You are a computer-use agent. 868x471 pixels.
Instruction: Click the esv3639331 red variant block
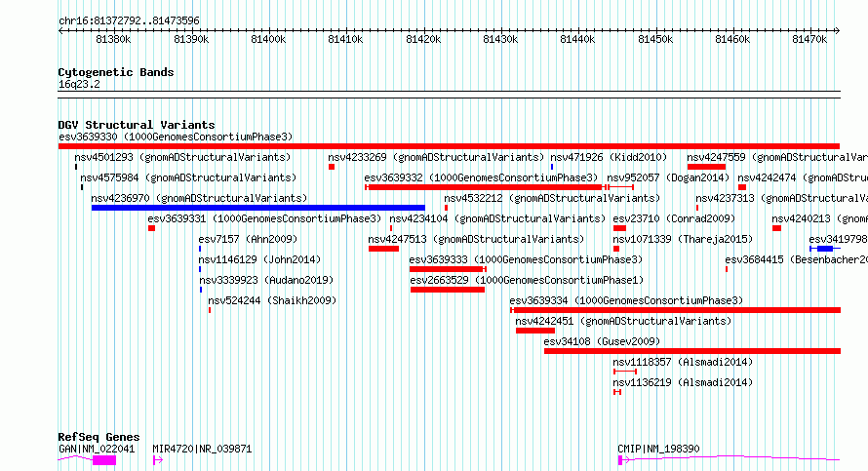coord(152,228)
